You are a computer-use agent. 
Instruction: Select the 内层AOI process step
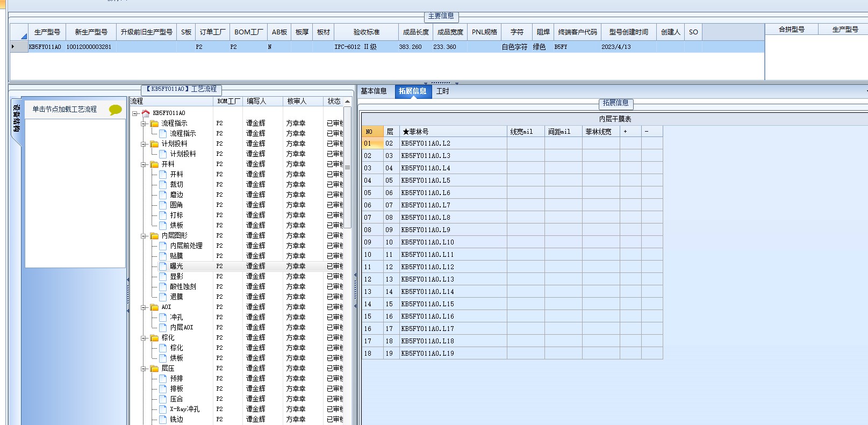(x=182, y=328)
